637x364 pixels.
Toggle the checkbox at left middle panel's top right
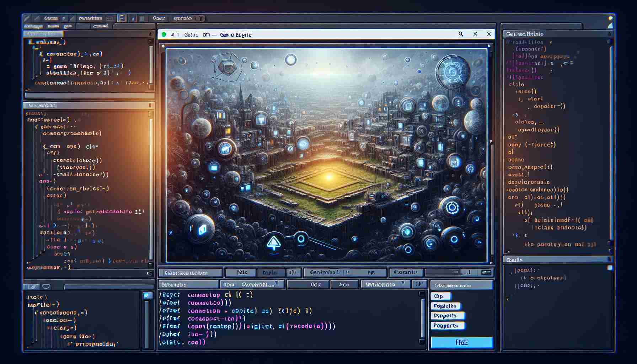click(x=151, y=114)
